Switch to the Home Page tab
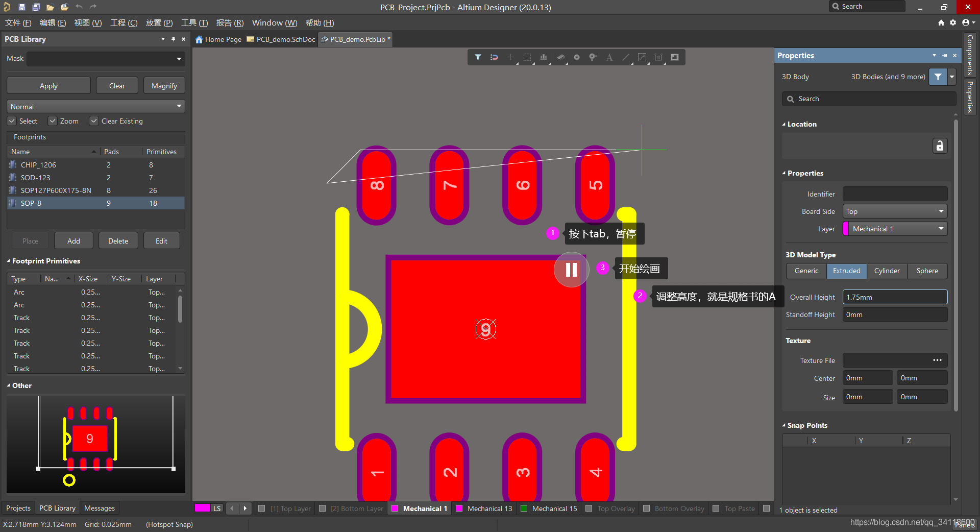980x532 pixels. 218,39
